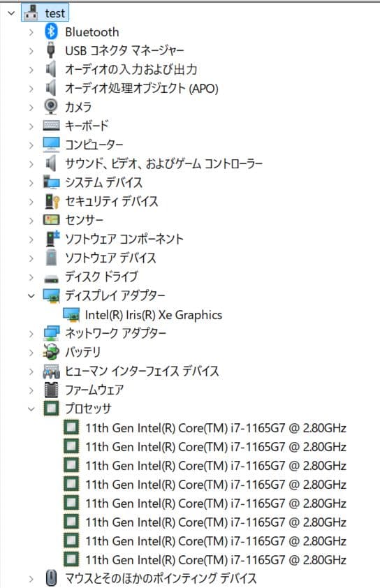The height and width of the screenshot is (588, 380).
Task: Expand the バッテリ category
Action: tap(31, 353)
